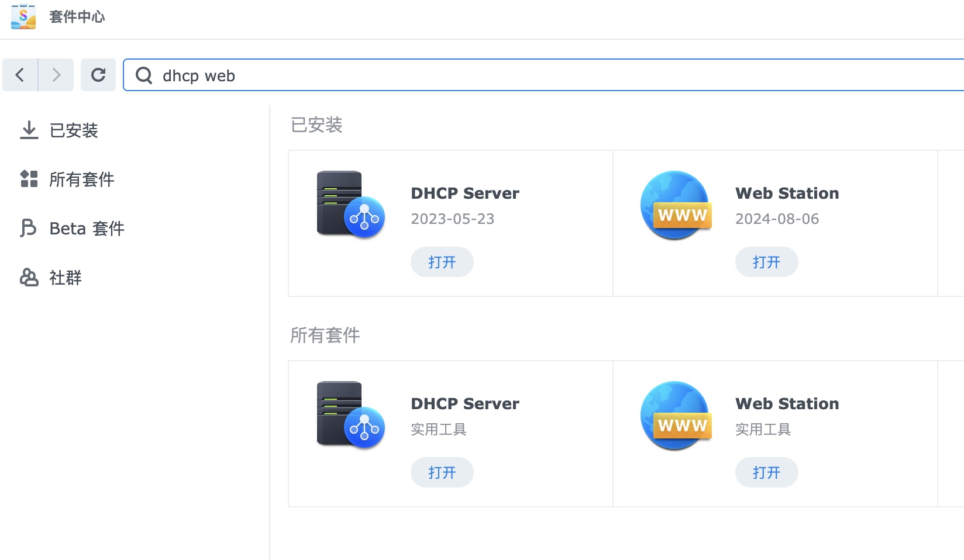
Task: Click DHCP Server icon under 所有套件 section
Action: coord(350,415)
